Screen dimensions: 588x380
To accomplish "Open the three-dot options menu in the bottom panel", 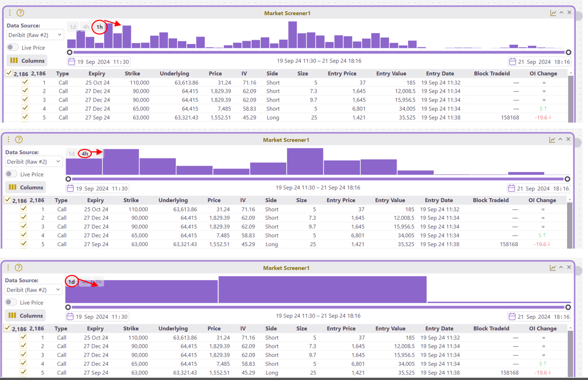I will tap(8, 267).
